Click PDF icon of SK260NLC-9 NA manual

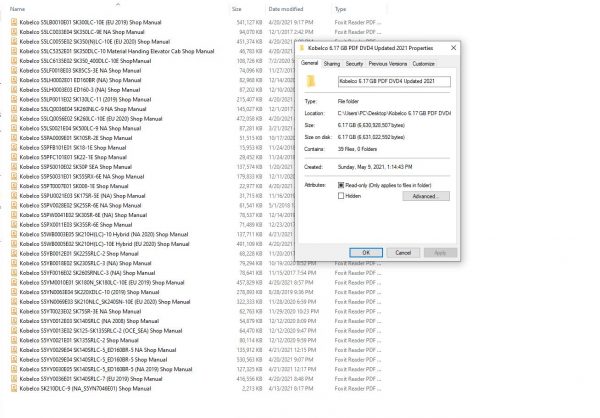pos(14,109)
